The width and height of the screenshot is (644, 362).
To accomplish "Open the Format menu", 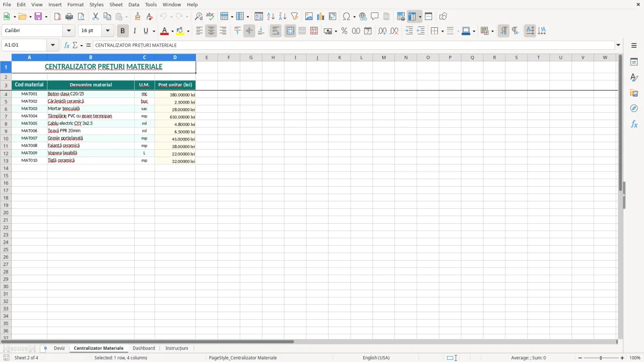I will click(x=75, y=4).
